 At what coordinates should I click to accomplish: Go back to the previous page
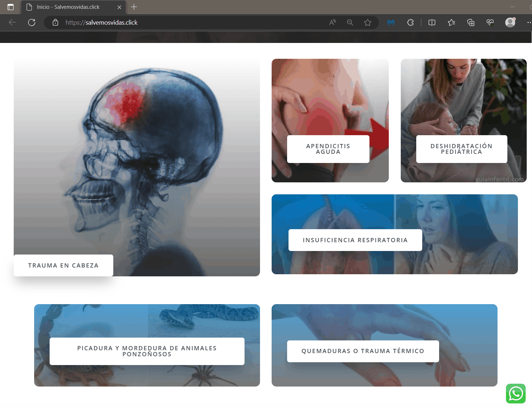[12, 23]
